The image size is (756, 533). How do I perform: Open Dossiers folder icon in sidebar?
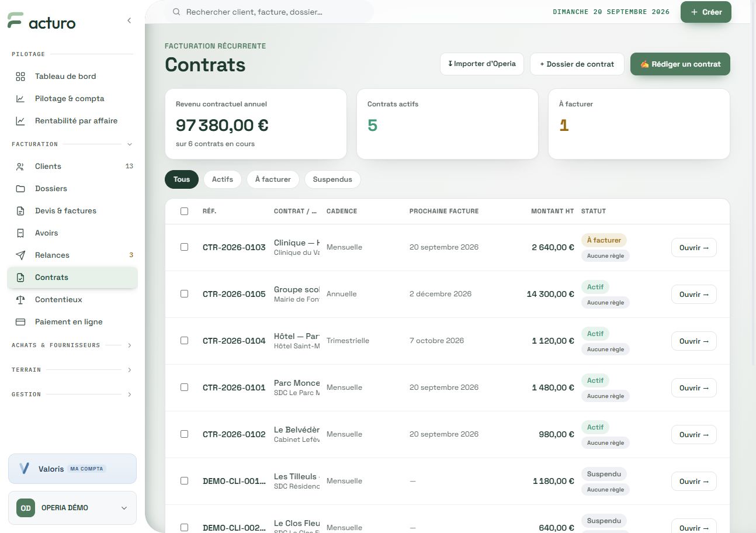(x=20, y=189)
